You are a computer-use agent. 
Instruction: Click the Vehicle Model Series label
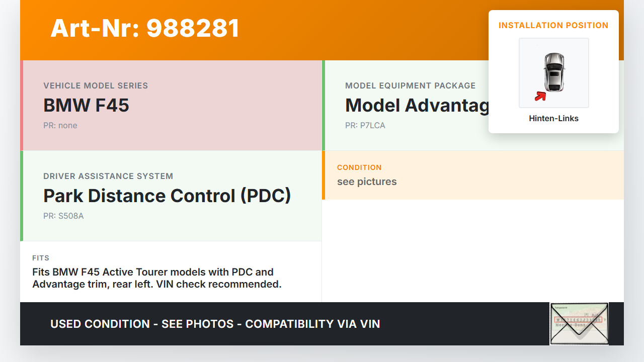click(x=96, y=86)
